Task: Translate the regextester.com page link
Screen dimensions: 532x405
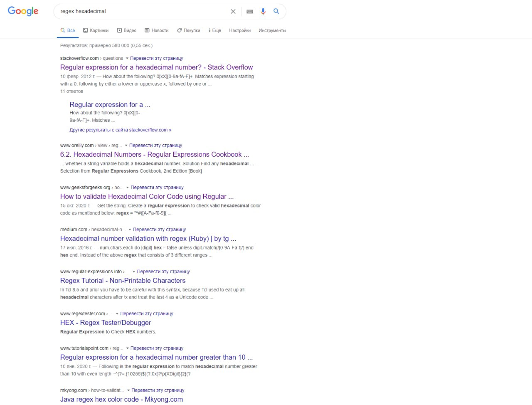Action: click(147, 314)
